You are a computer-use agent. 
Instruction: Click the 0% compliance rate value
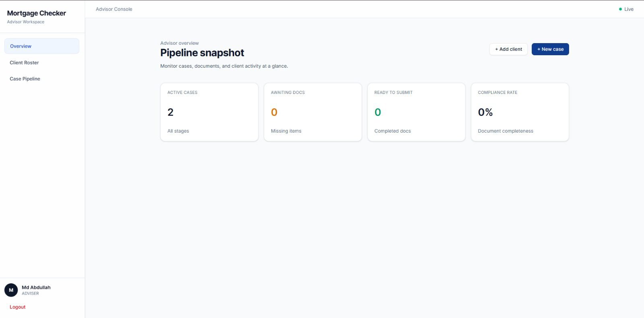click(485, 112)
